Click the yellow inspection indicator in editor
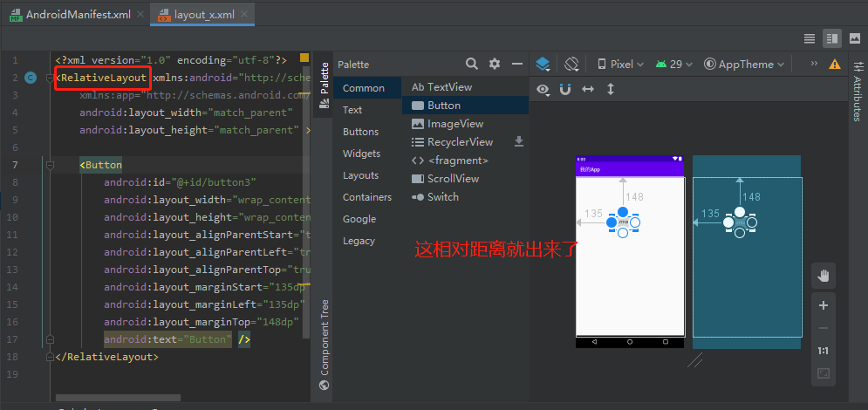 coord(304,58)
